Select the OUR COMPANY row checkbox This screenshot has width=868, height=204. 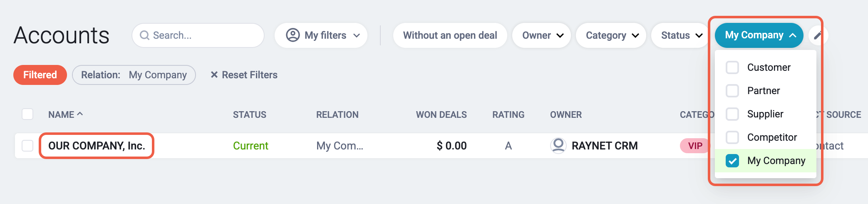coord(27,146)
